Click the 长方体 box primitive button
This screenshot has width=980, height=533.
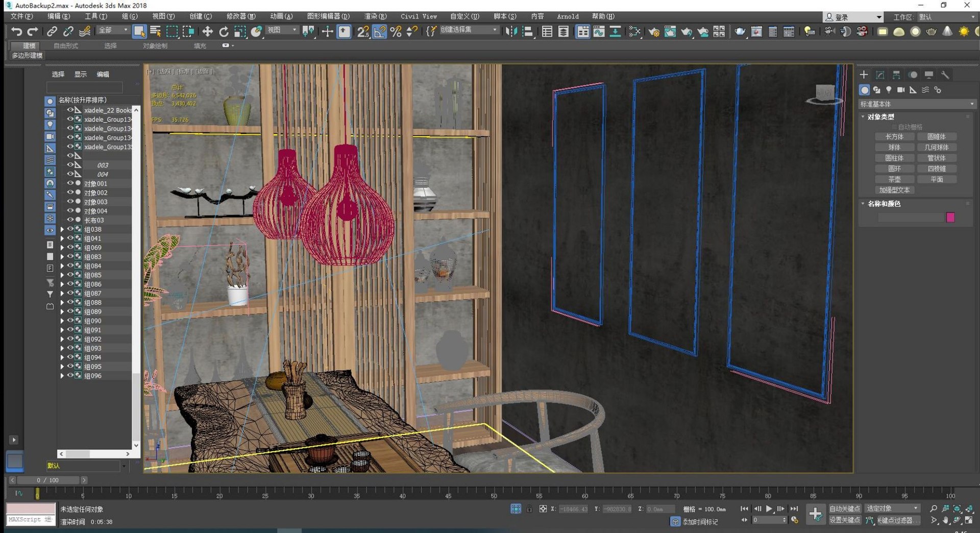(x=894, y=137)
